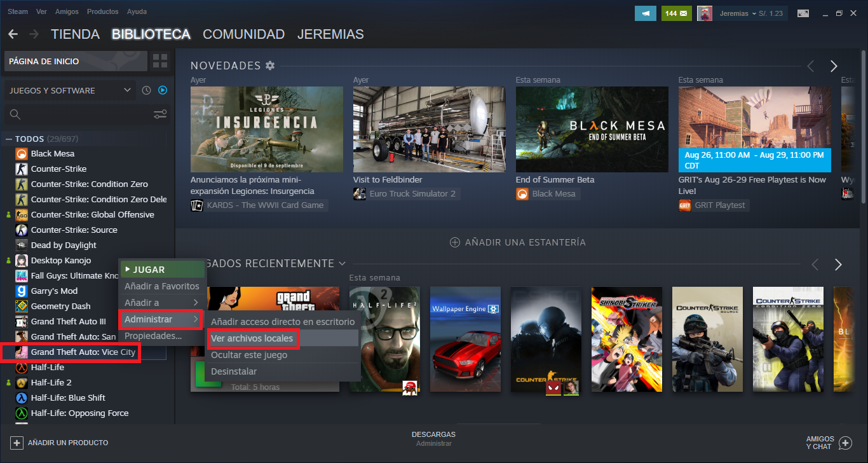Viewport: 868px width, 463px height.
Task: Open the Wallpaper Engine cover
Action: click(x=466, y=340)
